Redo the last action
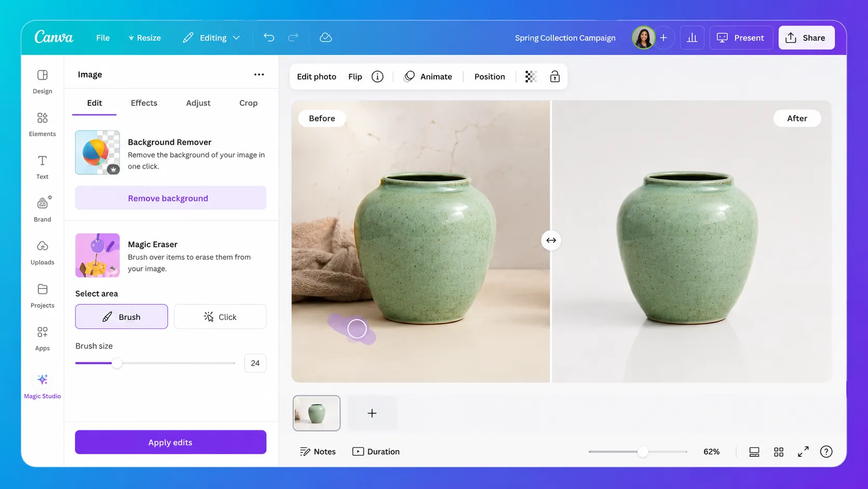868x489 pixels. pyautogui.click(x=293, y=37)
